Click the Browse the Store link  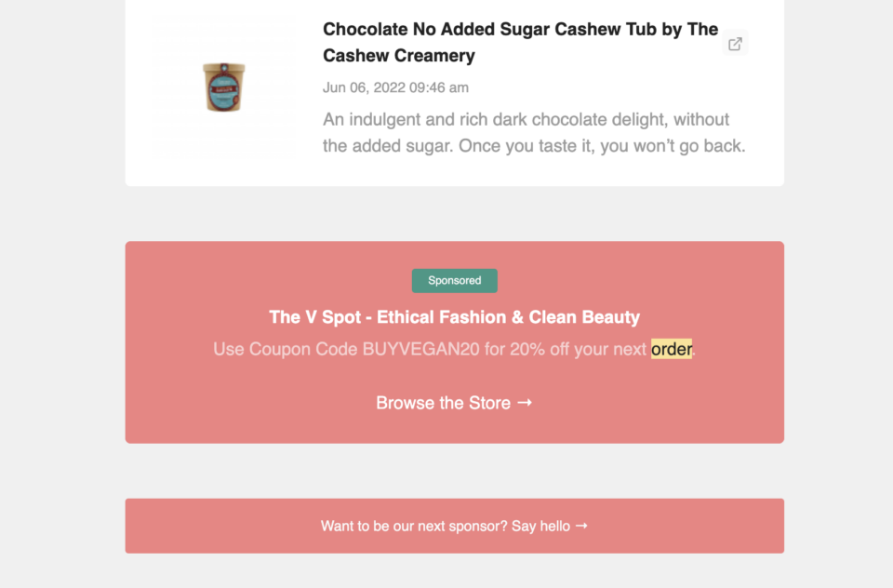click(443, 403)
